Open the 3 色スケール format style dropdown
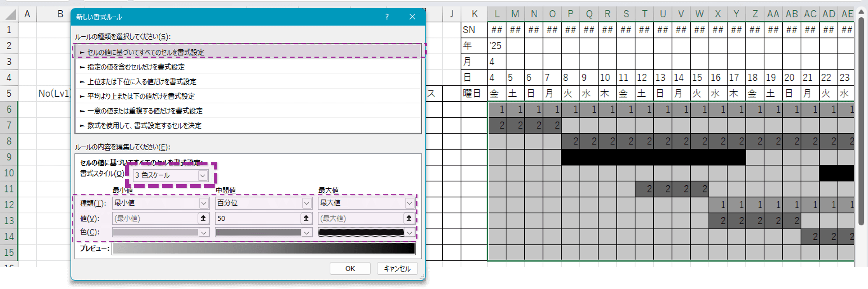 coord(203,175)
